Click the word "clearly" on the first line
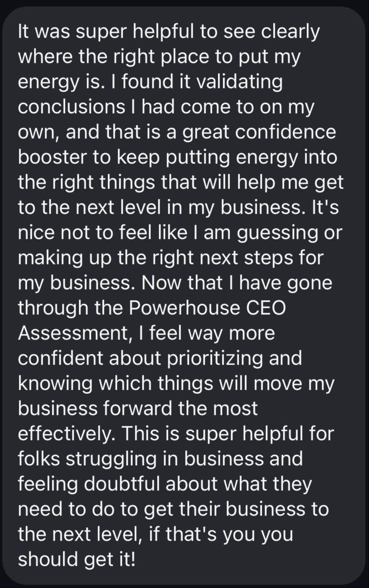This screenshot has height=588, width=369. click(290, 31)
